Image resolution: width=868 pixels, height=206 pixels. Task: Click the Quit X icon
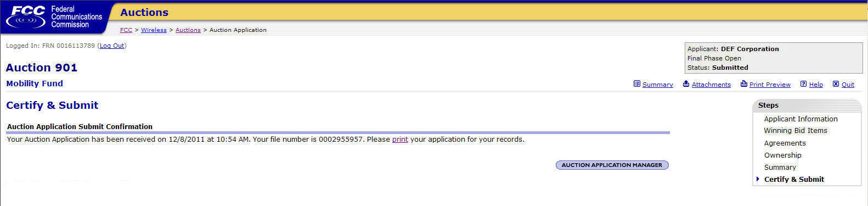[836, 84]
